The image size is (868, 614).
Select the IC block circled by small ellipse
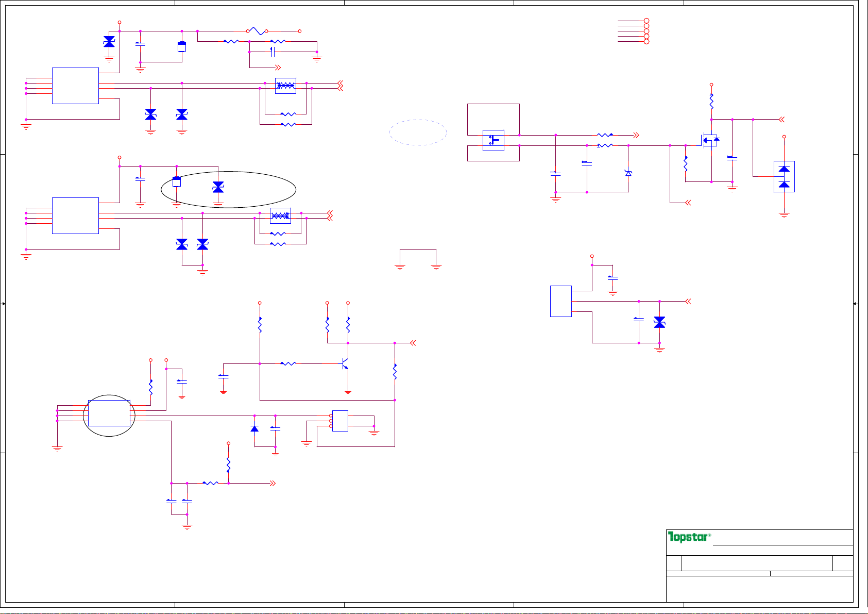click(109, 413)
